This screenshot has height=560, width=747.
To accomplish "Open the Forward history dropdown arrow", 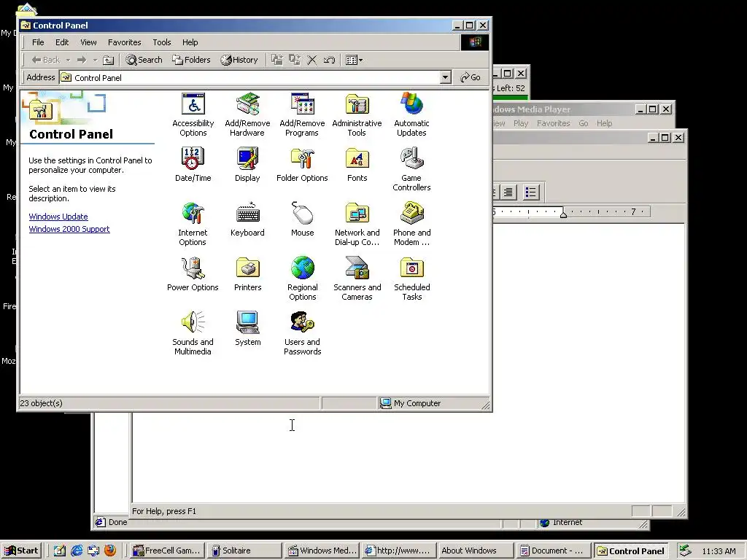I will click(x=96, y=60).
